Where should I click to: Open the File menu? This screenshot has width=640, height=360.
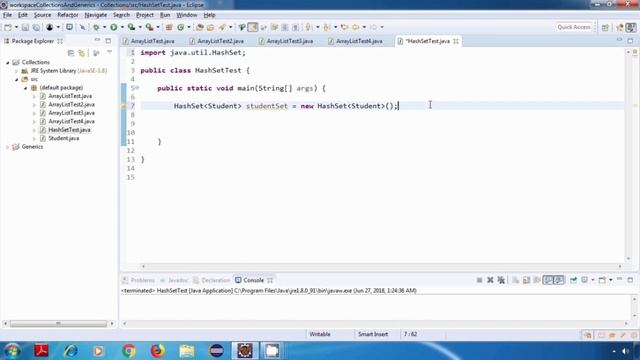pyautogui.click(x=7, y=15)
